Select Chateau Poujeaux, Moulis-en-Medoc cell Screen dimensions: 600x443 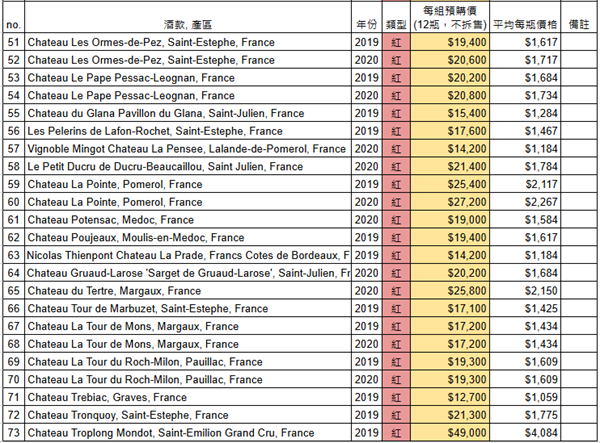click(188, 238)
